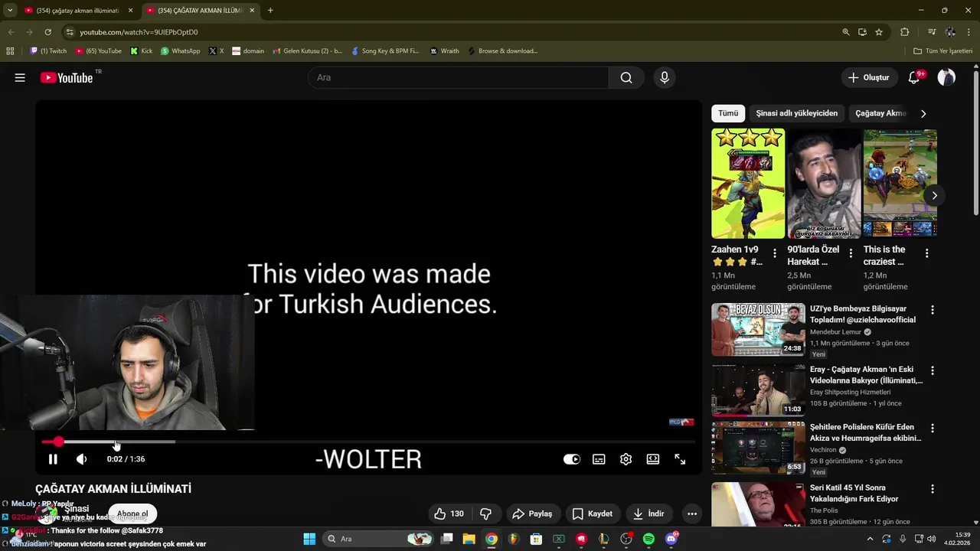Open Seri Katil 45 Yıl Sonra video title
980x551 pixels.
854,493
